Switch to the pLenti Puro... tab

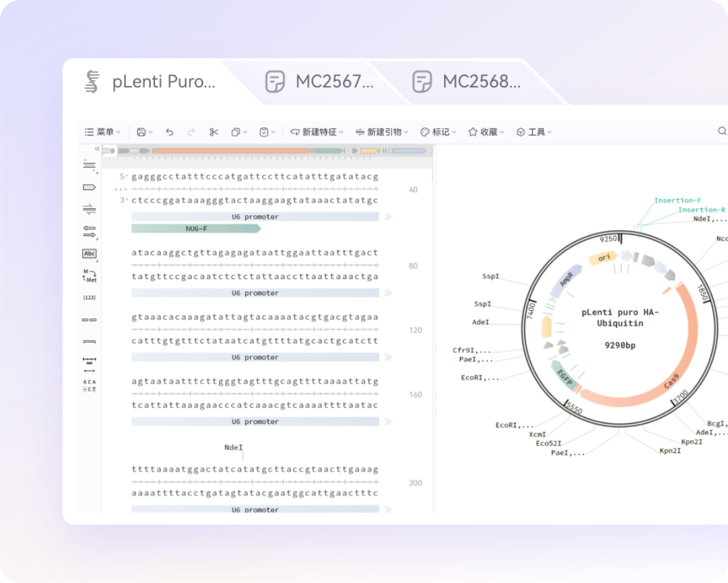coord(150,81)
